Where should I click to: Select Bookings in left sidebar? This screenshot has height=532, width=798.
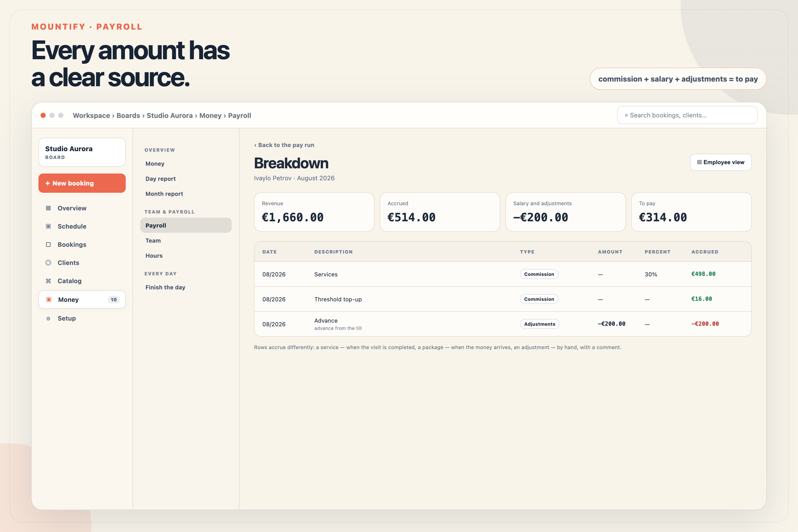click(72, 245)
